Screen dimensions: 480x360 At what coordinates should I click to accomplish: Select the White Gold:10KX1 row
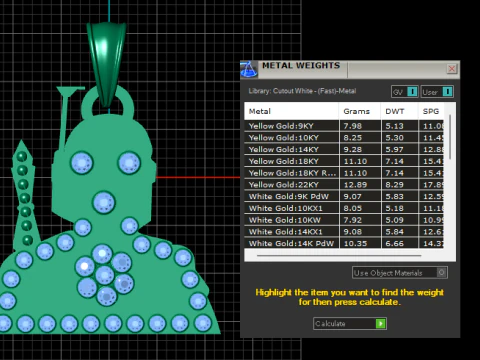coord(344,208)
